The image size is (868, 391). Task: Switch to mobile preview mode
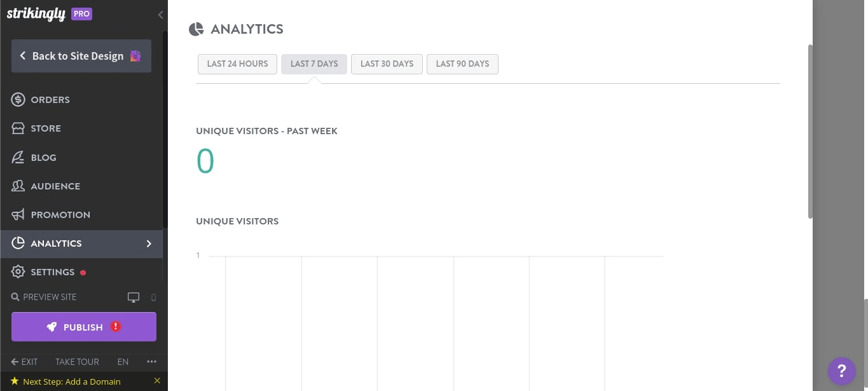[x=153, y=297]
